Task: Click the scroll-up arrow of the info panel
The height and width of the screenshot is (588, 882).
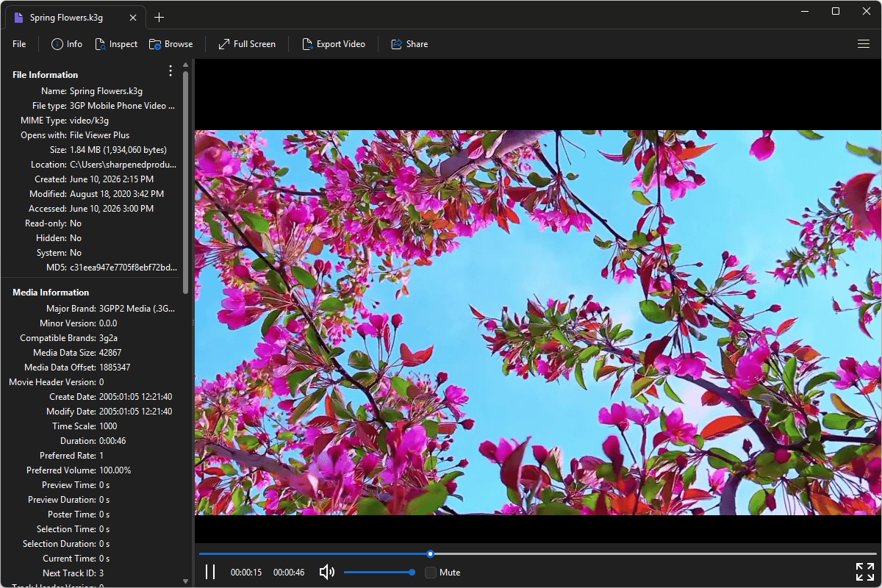Action: tap(185, 65)
